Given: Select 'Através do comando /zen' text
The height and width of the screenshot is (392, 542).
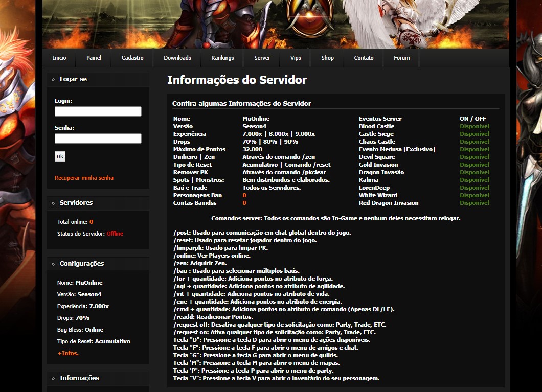Looking at the screenshot, I should click(x=279, y=157).
